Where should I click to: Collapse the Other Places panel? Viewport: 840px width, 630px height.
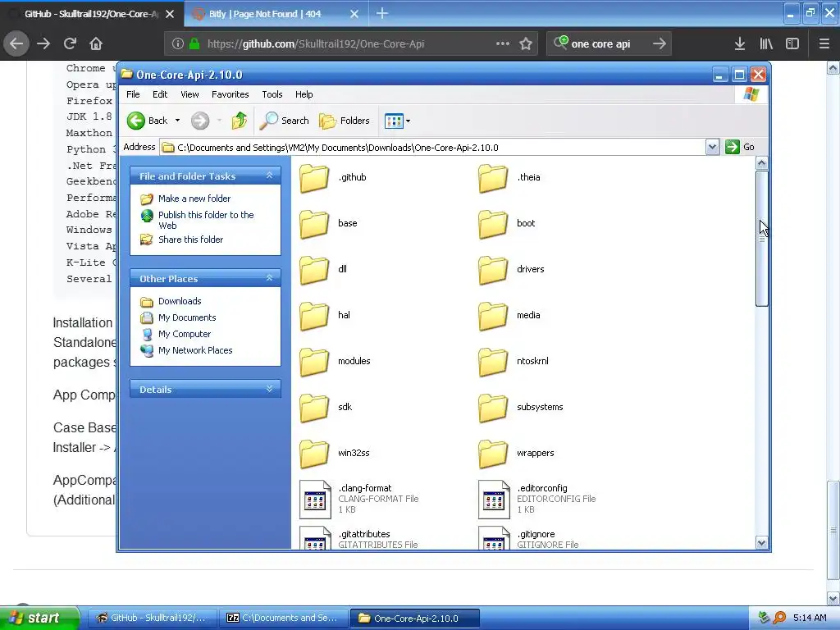pos(269,278)
